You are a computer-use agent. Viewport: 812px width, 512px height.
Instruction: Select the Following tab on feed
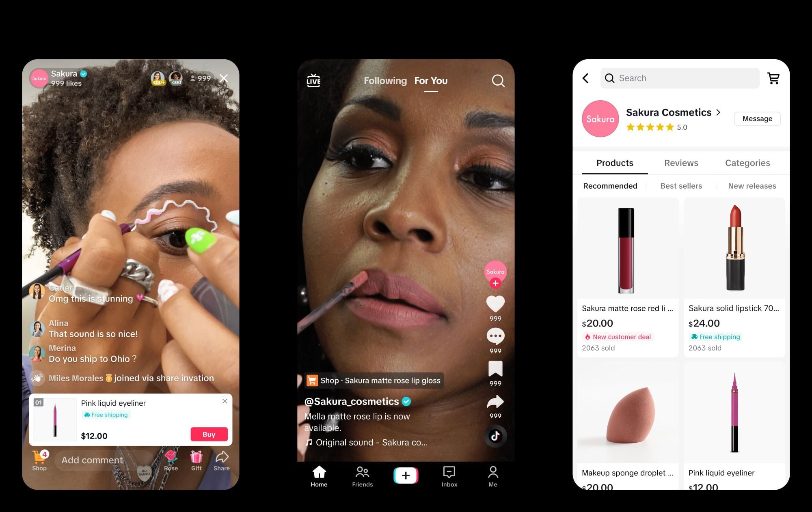(x=384, y=80)
